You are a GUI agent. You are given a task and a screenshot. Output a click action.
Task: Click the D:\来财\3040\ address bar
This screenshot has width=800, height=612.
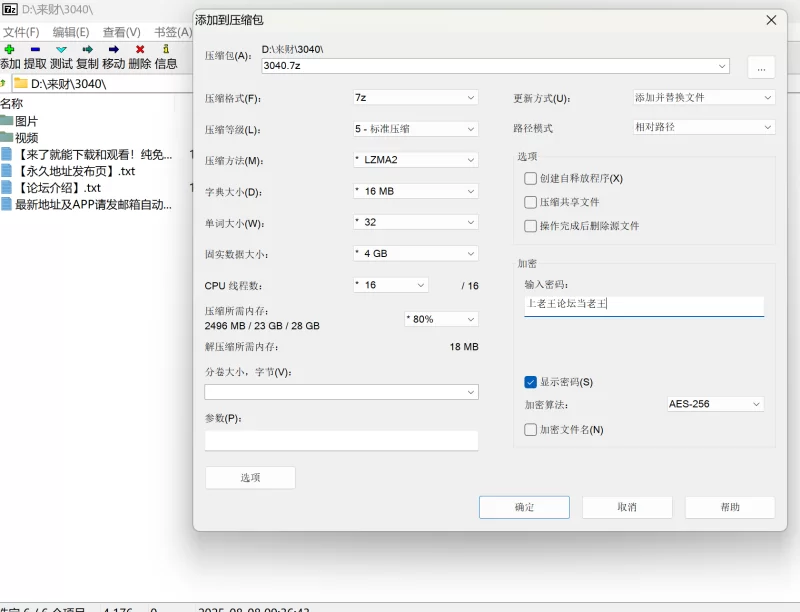[102, 84]
